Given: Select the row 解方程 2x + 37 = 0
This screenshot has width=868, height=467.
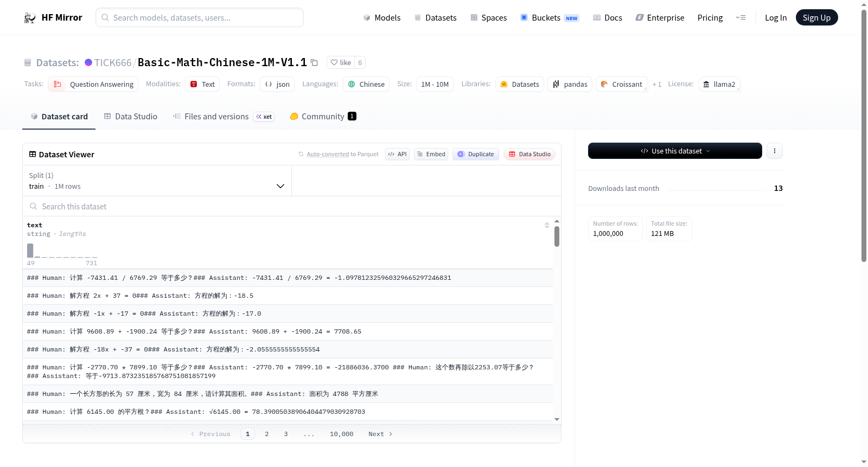Looking at the screenshot, I should [x=288, y=296].
